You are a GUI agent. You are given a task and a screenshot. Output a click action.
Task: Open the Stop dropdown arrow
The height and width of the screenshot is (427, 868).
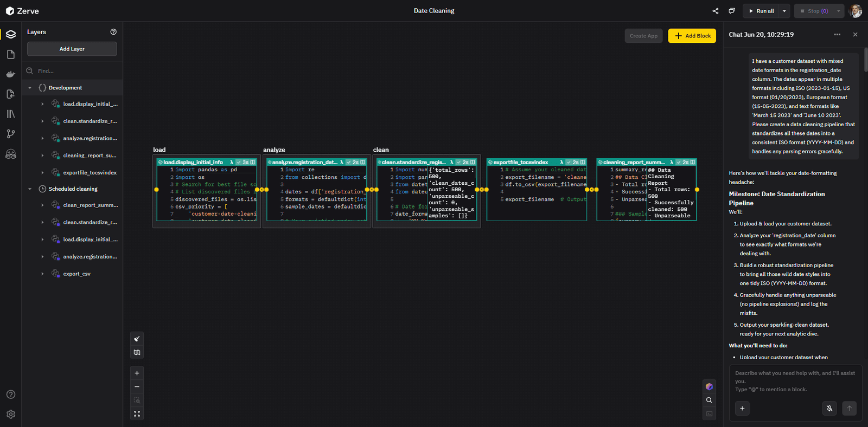(x=838, y=11)
